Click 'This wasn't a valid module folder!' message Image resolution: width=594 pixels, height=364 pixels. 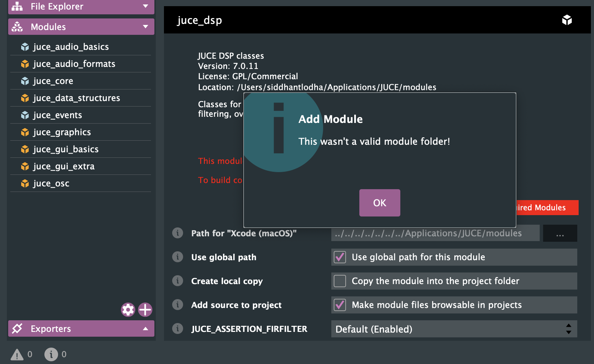click(374, 141)
